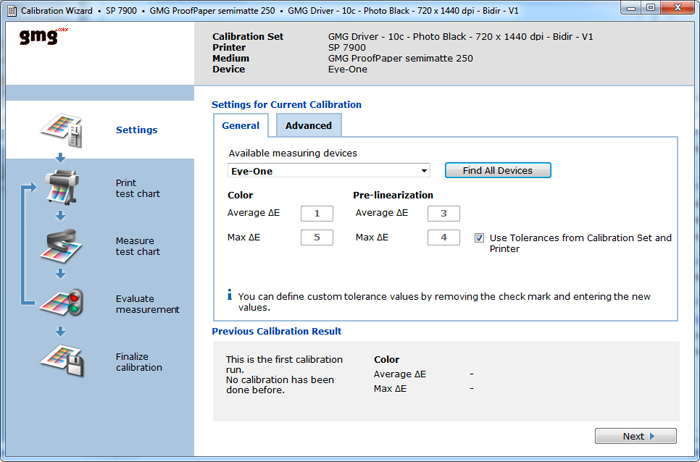This screenshot has width=700, height=462.
Task: Close the Calibration Wizard window
Action: [678, 8]
